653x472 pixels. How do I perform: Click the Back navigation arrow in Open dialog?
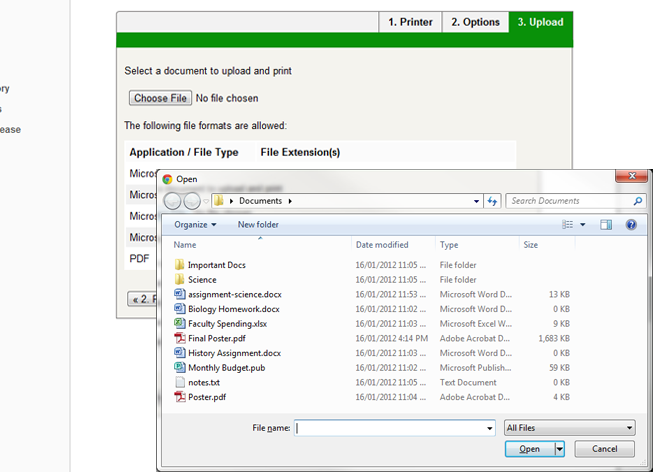click(x=172, y=201)
